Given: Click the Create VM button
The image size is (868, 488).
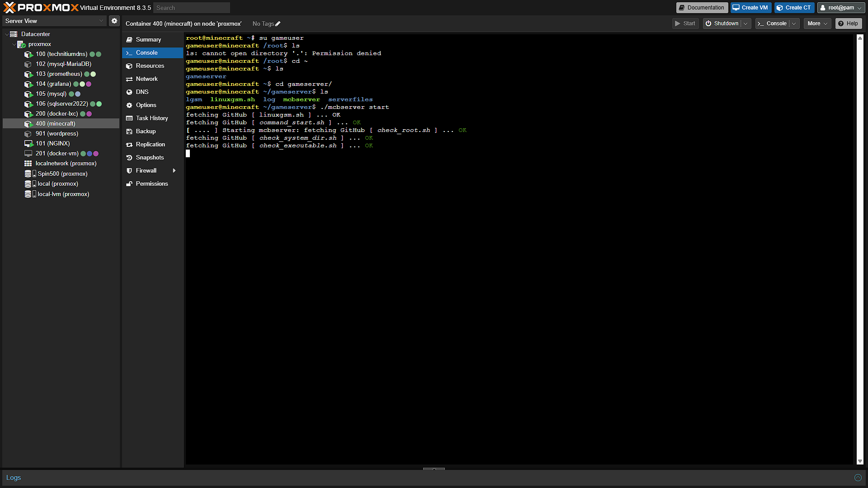Looking at the screenshot, I should [750, 8].
